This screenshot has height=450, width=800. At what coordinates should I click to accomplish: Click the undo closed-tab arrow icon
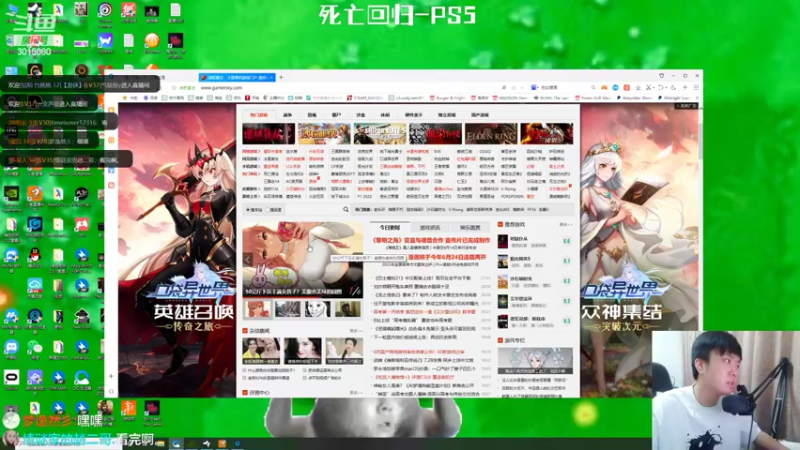pyautogui.click(x=661, y=88)
